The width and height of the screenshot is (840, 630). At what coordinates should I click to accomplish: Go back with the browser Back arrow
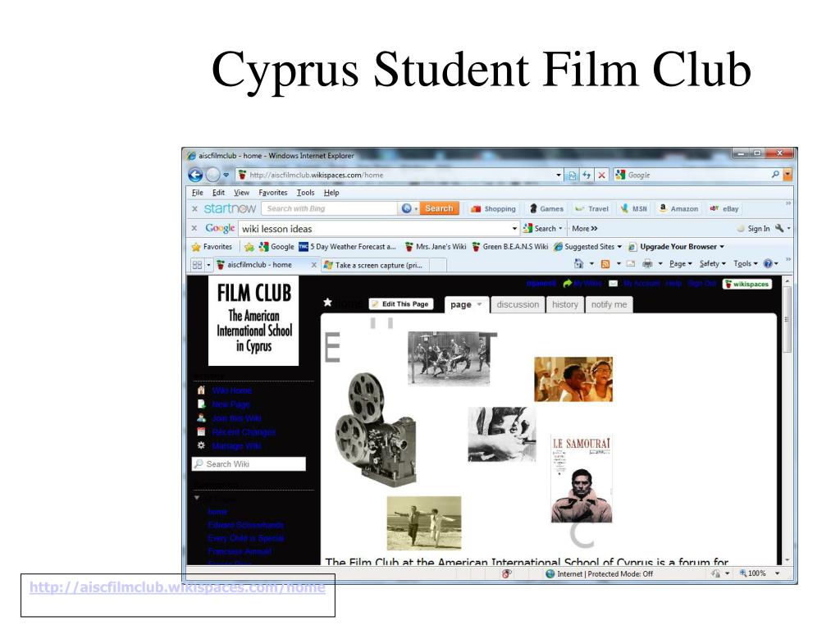point(195,175)
